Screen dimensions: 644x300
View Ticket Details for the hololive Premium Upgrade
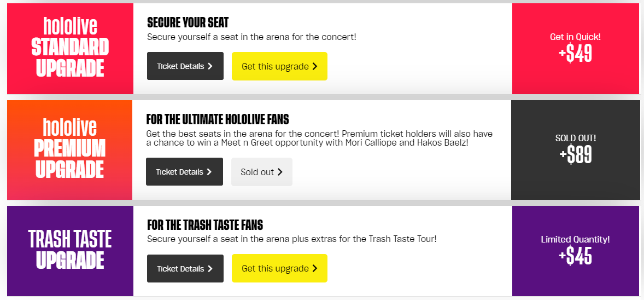tap(184, 172)
